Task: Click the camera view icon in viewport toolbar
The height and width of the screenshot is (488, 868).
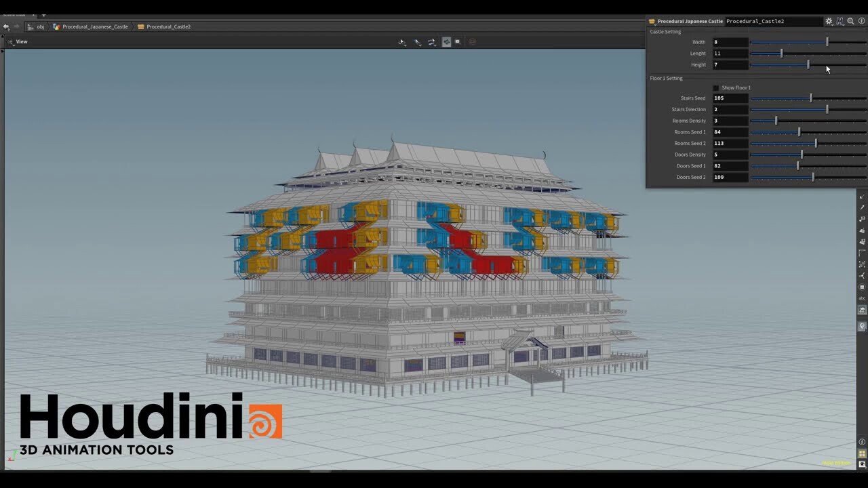Action: (x=458, y=41)
